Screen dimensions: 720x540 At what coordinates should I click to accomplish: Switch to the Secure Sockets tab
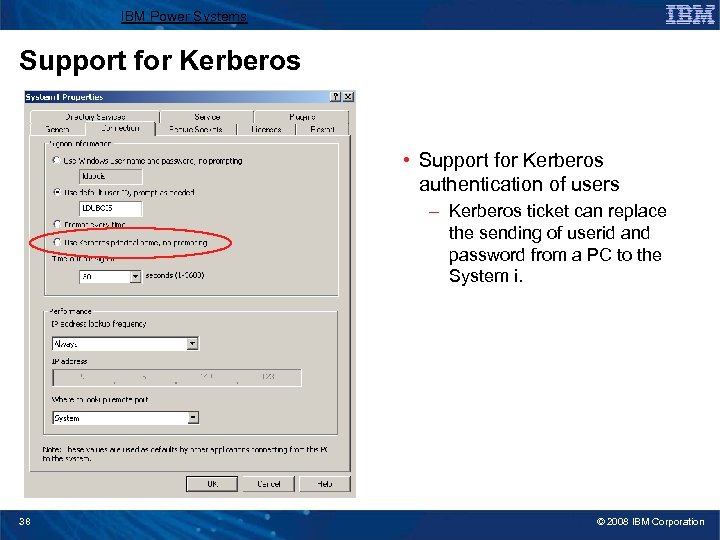tap(196, 129)
